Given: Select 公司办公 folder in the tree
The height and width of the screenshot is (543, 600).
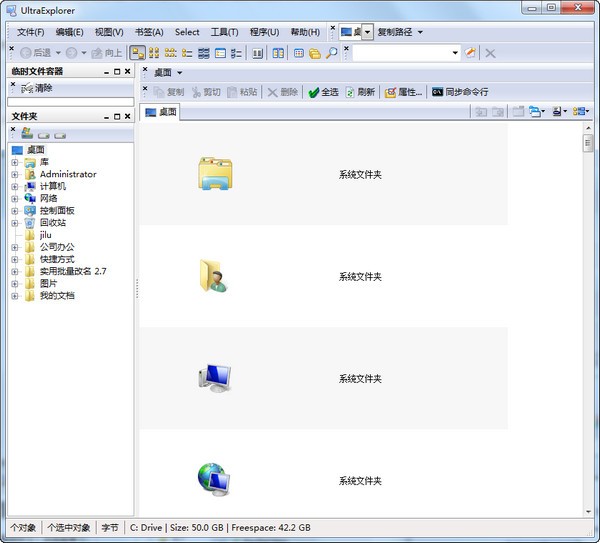Looking at the screenshot, I should point(57,247).
